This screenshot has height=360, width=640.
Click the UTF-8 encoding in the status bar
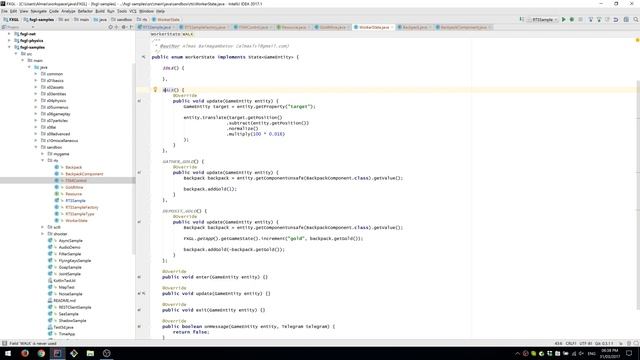click(585, 343)
